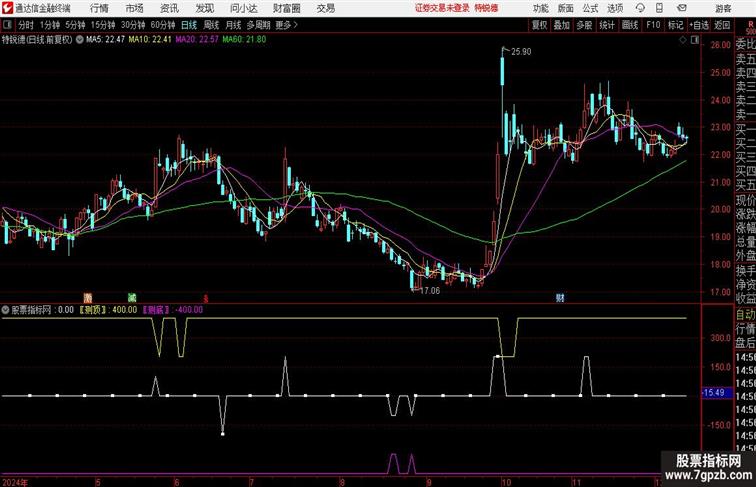Toggle the side panel icon at chart top-right

695,40
